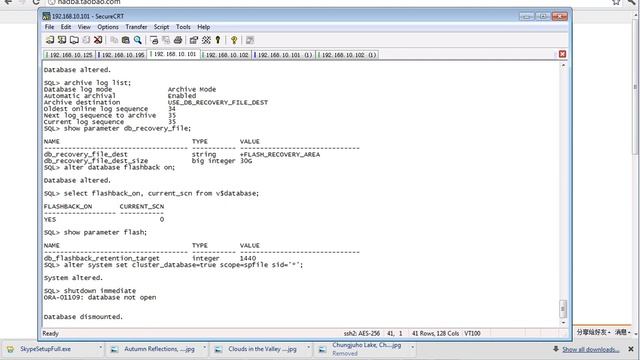
Task: Click the terminal scrollbar down arrow
Action: pyautogui.click(x=563, y=323)
